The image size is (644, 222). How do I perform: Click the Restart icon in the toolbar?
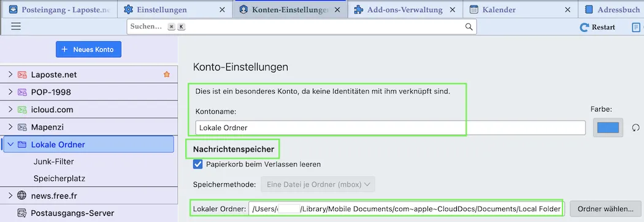584,28
